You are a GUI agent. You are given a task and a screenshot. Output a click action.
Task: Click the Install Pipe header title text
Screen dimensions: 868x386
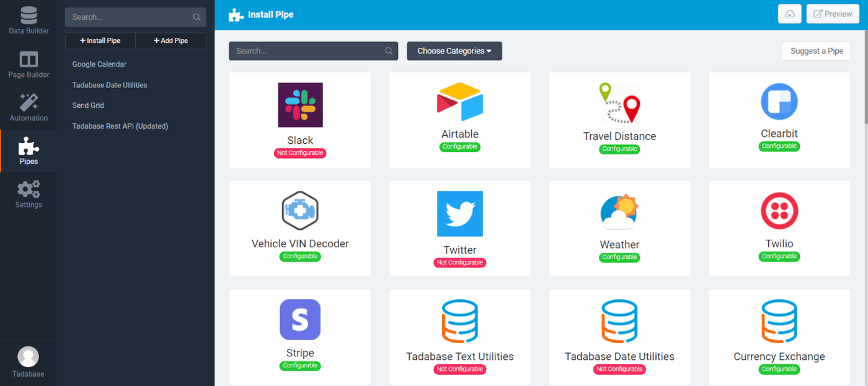click(271, 14)
